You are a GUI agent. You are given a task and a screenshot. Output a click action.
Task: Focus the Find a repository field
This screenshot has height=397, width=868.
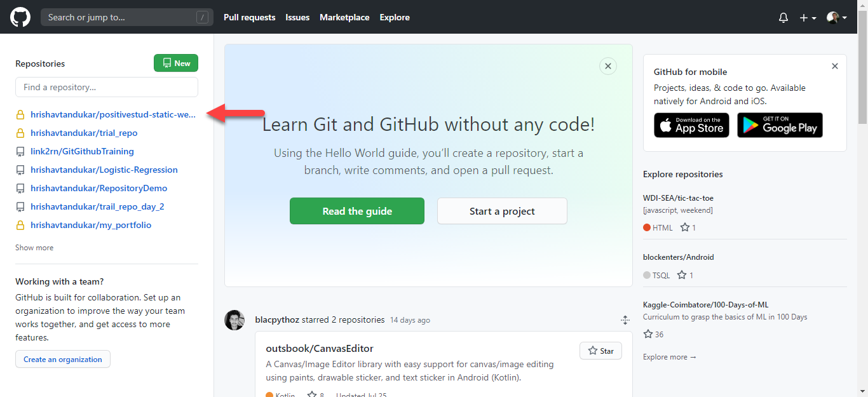point(107,87)
